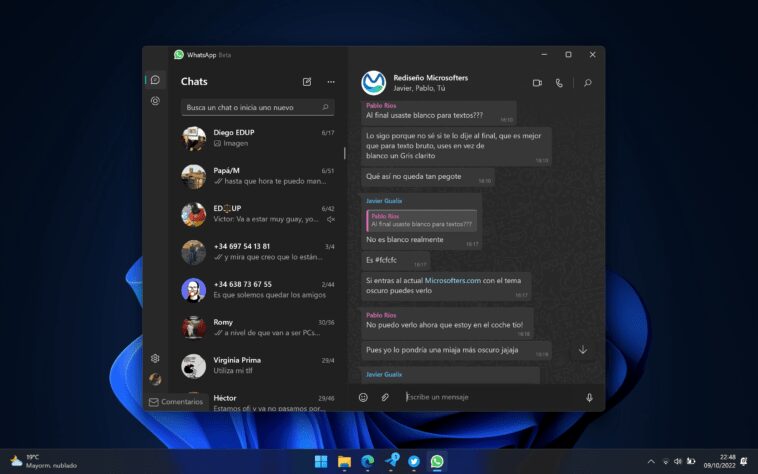The height and width of the screenshot is (474, 758).
Task: Open Microsoft Edge from the taskbar
Action: click(x=367, y=461)
